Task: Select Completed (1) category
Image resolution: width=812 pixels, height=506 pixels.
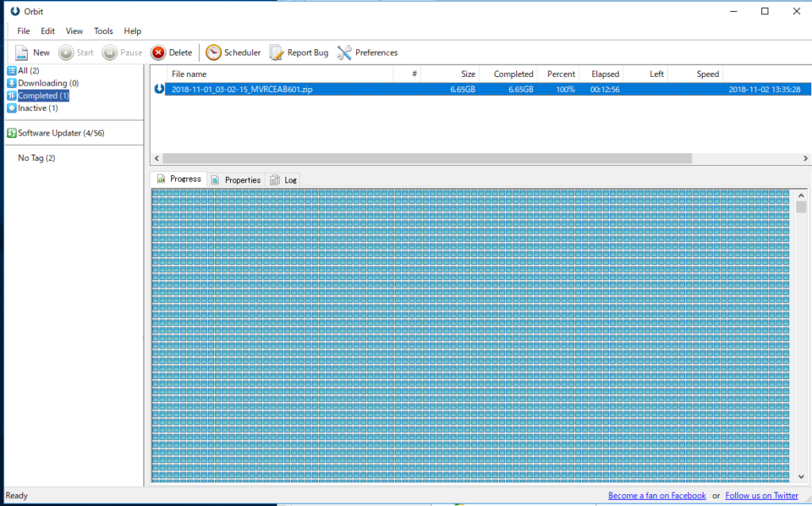Action: 43,95
